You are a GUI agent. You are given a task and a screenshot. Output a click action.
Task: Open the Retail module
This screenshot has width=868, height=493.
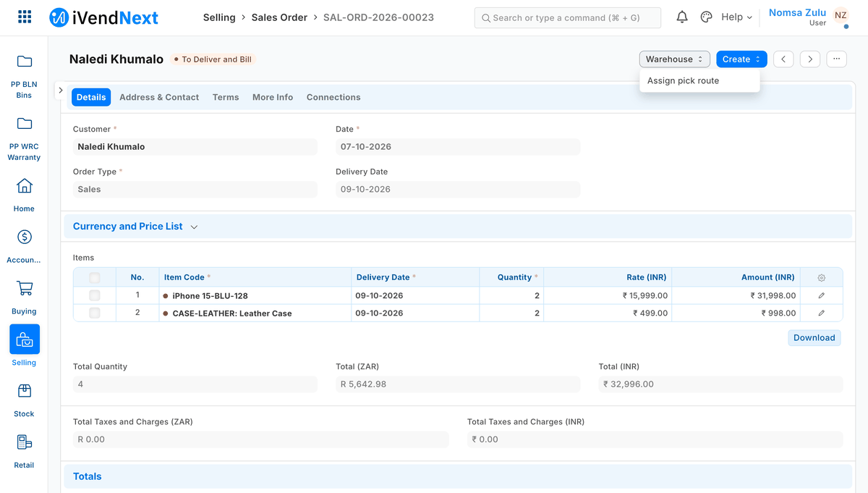24,452
